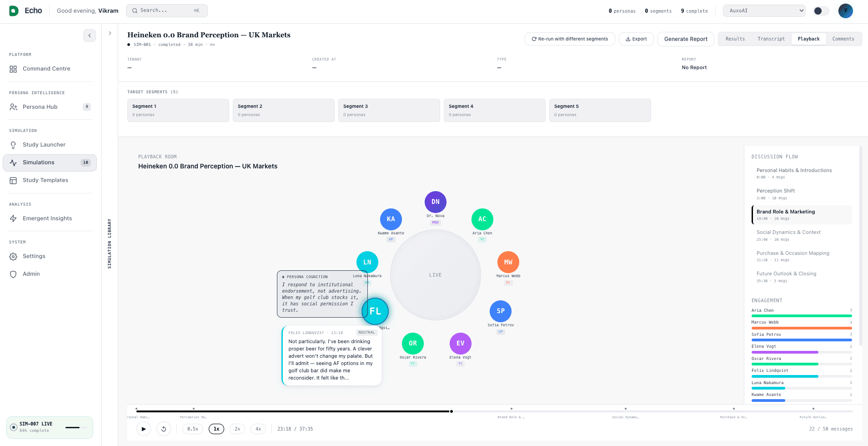Play the simulation playback
This screenshot has height=446, width=868.
click(x=144, y=429)
